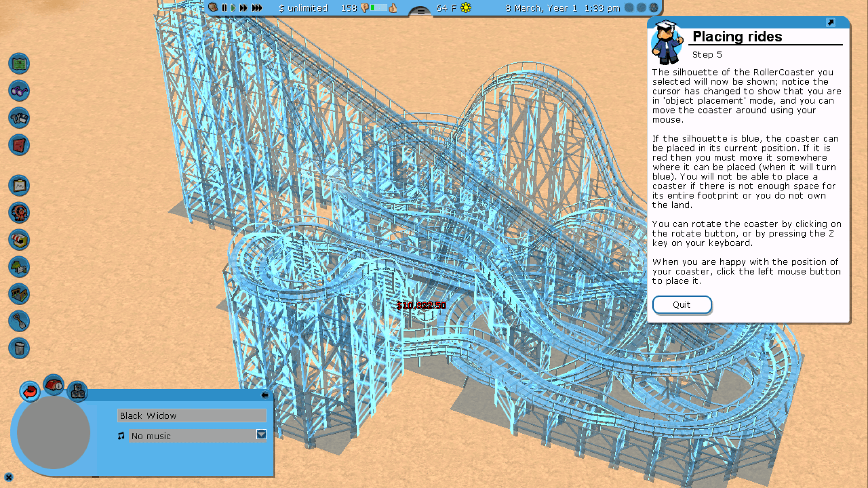Collapse ride panel with the left arrow
The width and height of the screenshot is (868, 488).
pos(265,395)
